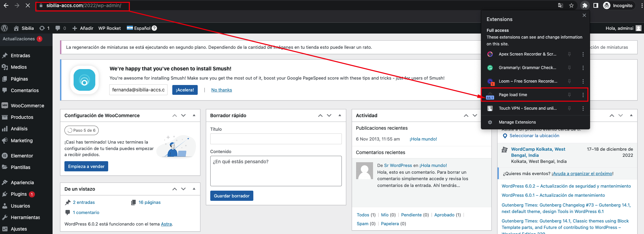Image resolution: width=644 pixels, height=234 pixels.
Task: Open comments bubble in the admin bar
Action: coord(61,28)
